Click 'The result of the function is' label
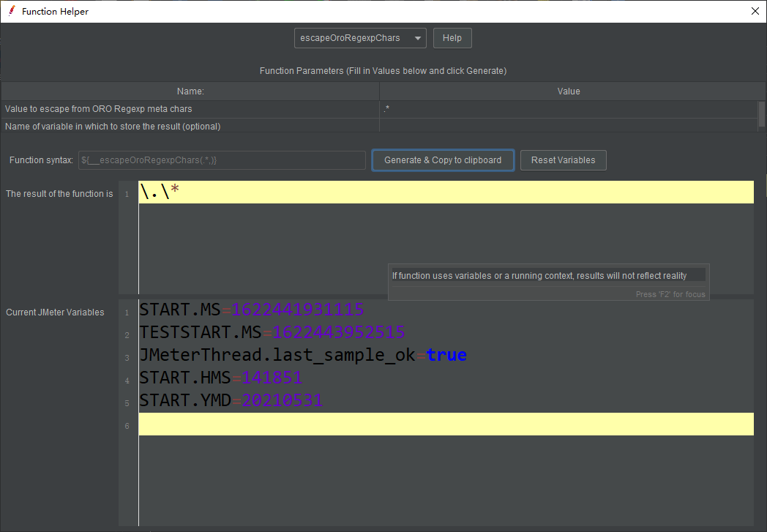767x532 pixels. (59, 194)
